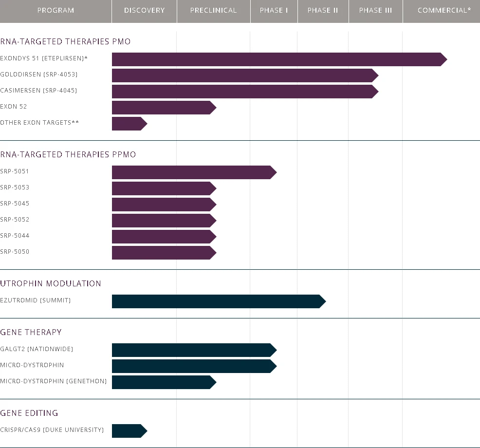
Task: Click the COMMERCIAL* column header
Action: pyautogui.click(x=442, y=11)
